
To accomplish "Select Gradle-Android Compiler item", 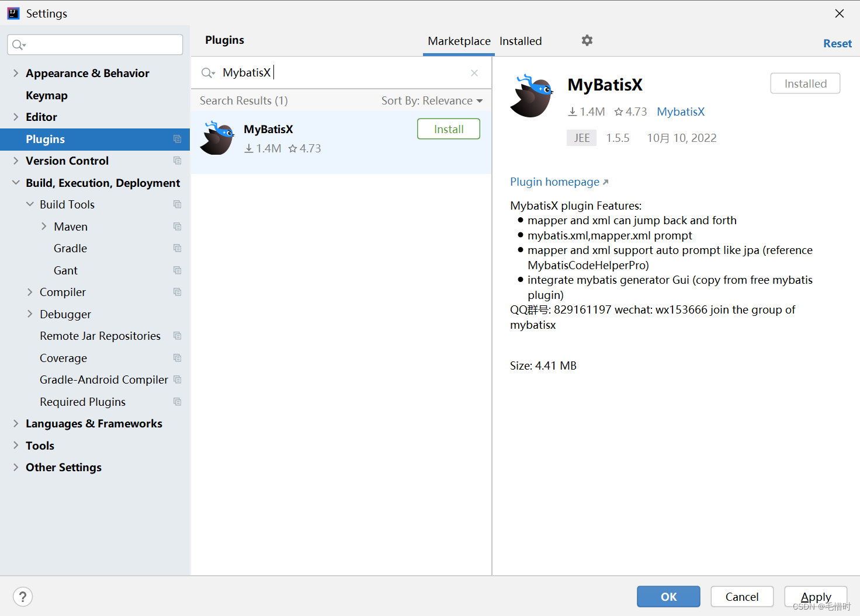I will pyautogui.click(x=104, y=380).
